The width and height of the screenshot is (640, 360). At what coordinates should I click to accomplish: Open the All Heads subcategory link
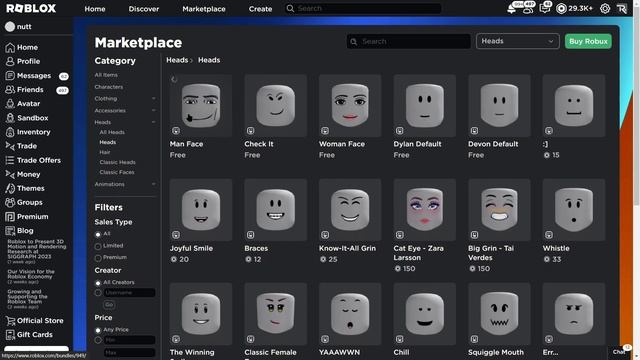[x=112, y=132]
